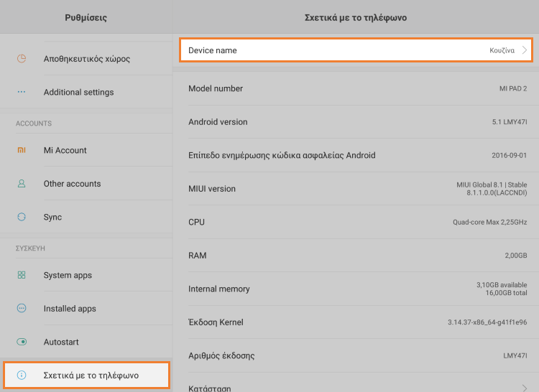The image size is (539, 392).
Task: Click the Installed apps chat-bubble icon
Action: [x=22, y=309]
